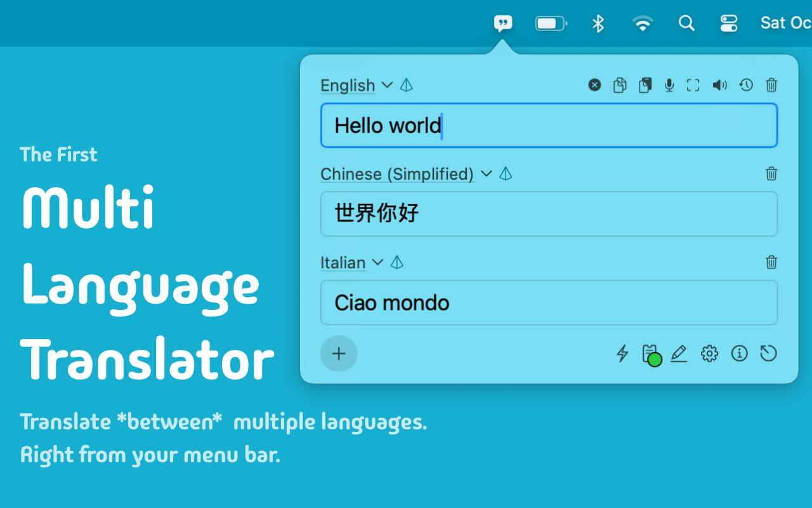This screenshot has height=508, width=812.
Task: Open the Bluetooth menu
Action: [x=598, y=23]
